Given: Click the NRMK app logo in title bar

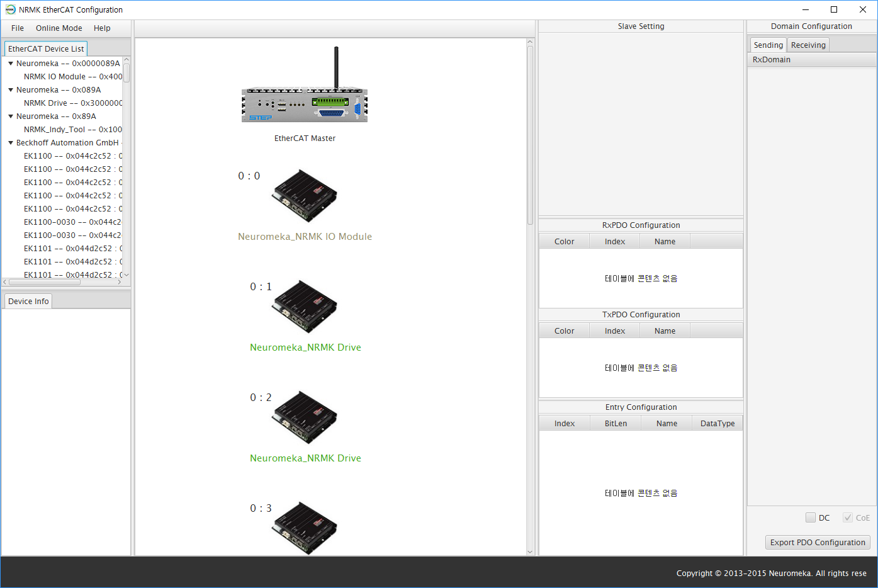Looking at the screenshot, I should point(10,9).
